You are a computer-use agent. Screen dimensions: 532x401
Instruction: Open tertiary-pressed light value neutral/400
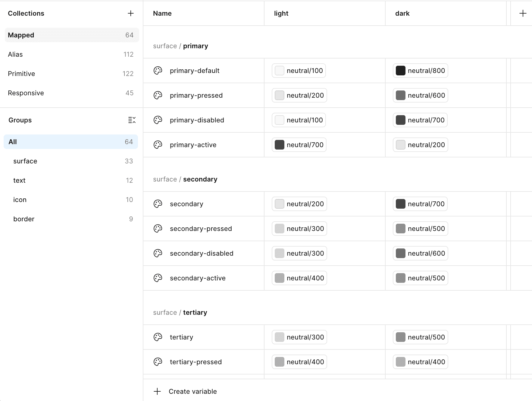299,362
